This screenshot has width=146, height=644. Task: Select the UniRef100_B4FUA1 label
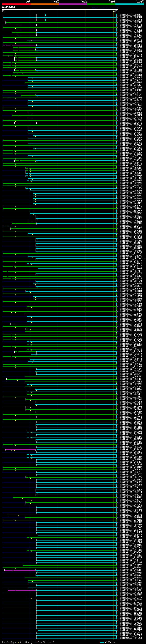131,550
